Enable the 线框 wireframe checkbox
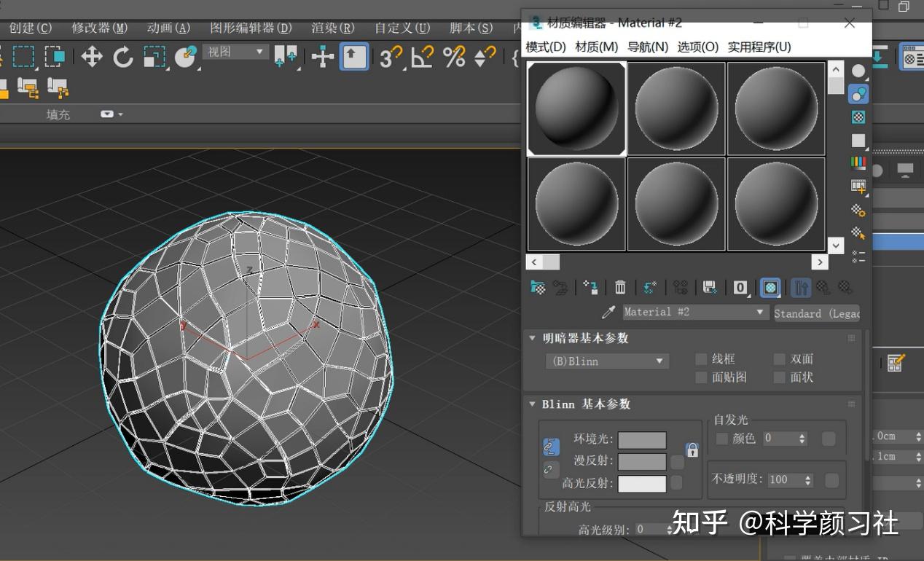The image size is (924, 561). [700, 358]
